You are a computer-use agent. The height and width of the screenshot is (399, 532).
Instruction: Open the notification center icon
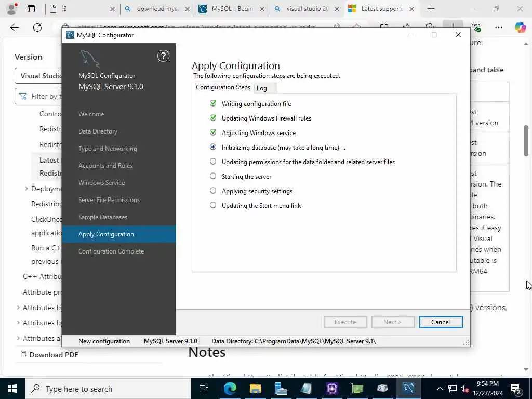516,389
